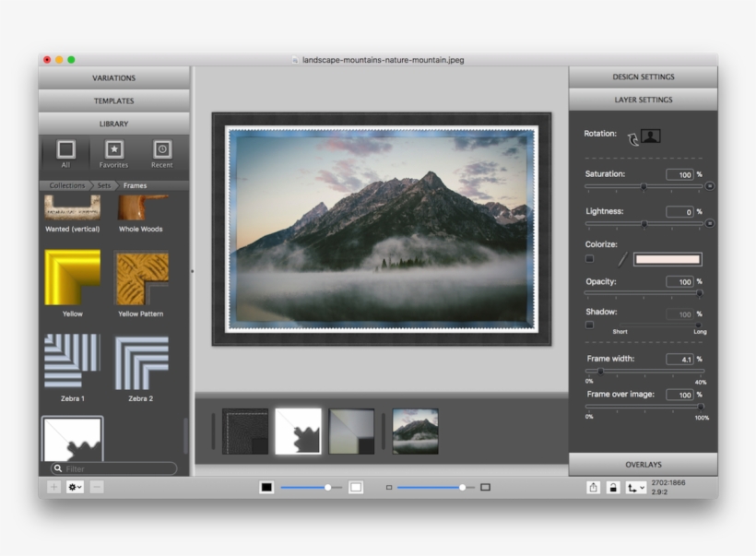Show All library items
Image resolution: width=756 pixels, height=556 pixels.
[x=65, y=153]
